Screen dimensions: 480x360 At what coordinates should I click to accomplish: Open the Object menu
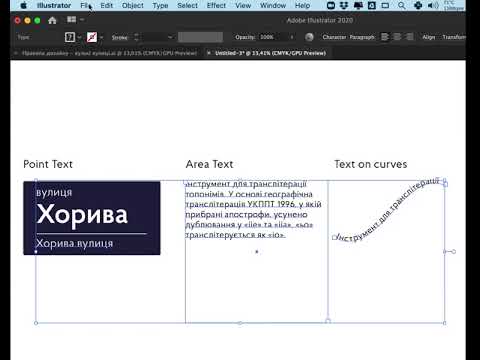pyautogui.click(x=133, y=6)
